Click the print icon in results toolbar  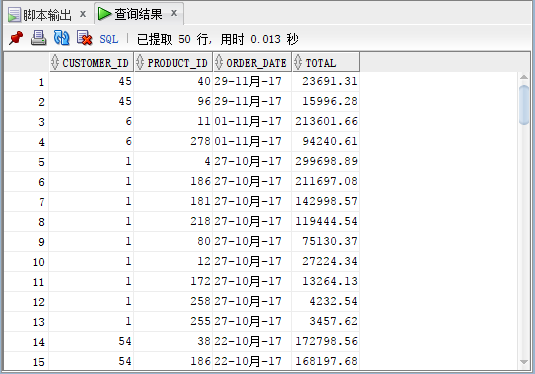pos(38,38)
